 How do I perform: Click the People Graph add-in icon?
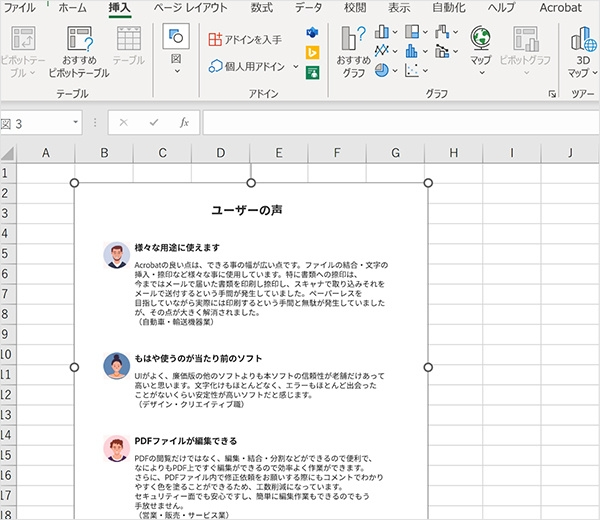[312, 72]
